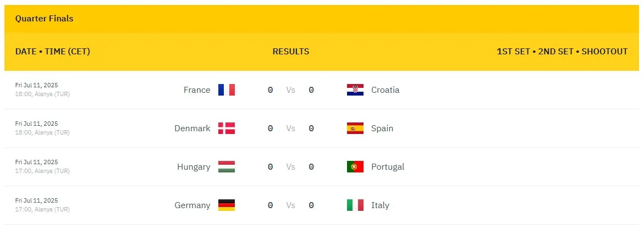Open the France team link
The height and width of the screenshot is (229, 644).
pyautogui.click(x=197, y=90)
